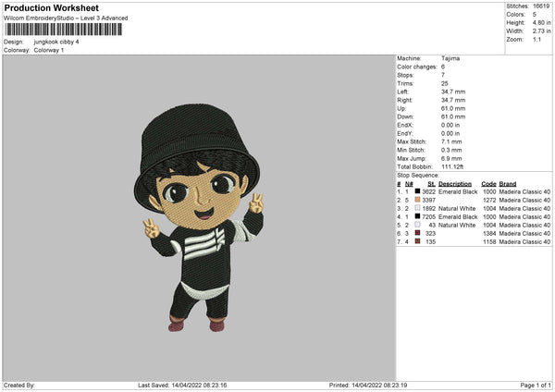Image resolution: width=555 pixels, height=392 pixels.
Task: Select the Zoom value 1:1
Action: pos(536,39)
